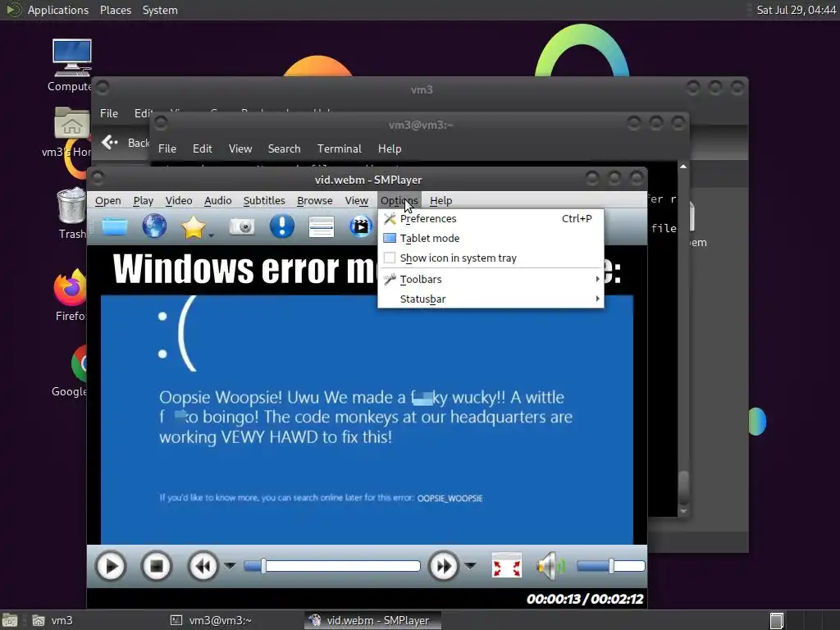Click the clock showing Sat Jul 29
Viewport: 840px width, 630px height.
click(x=796, y=10)
